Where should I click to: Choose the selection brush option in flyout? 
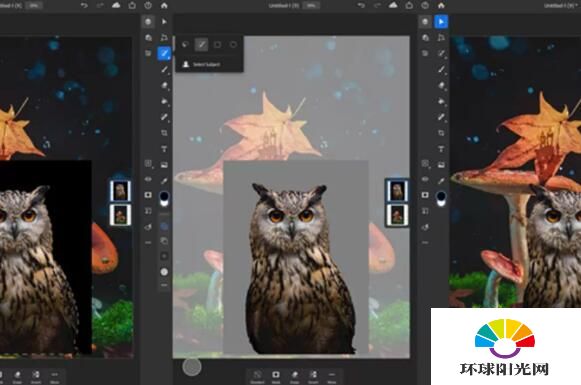[202, 45]
